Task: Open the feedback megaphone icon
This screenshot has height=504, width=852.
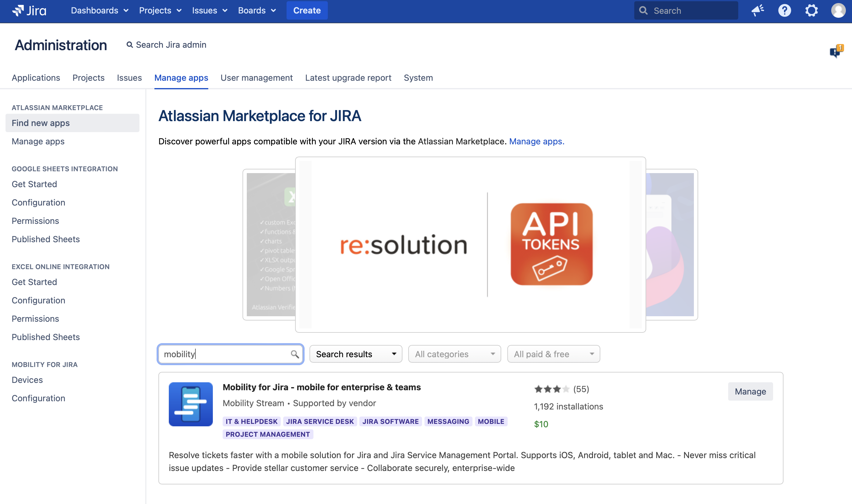Action: point(758,10)
